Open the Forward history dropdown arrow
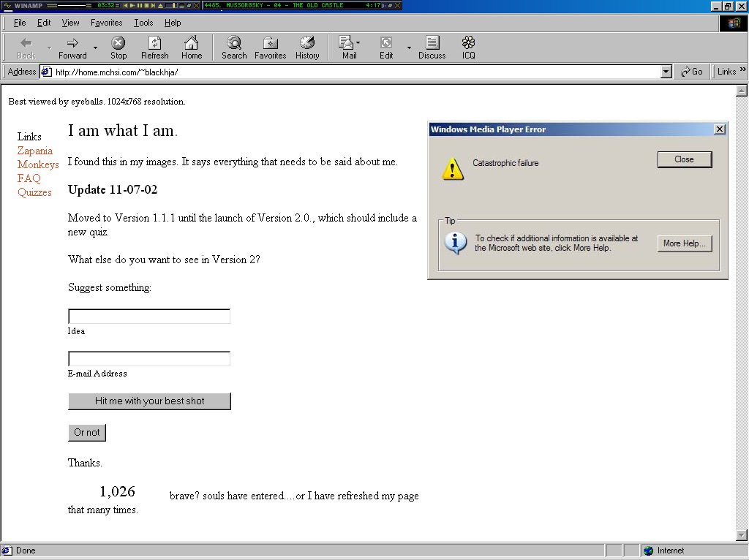This screenshot has height=560, width=749. [95, 48]
